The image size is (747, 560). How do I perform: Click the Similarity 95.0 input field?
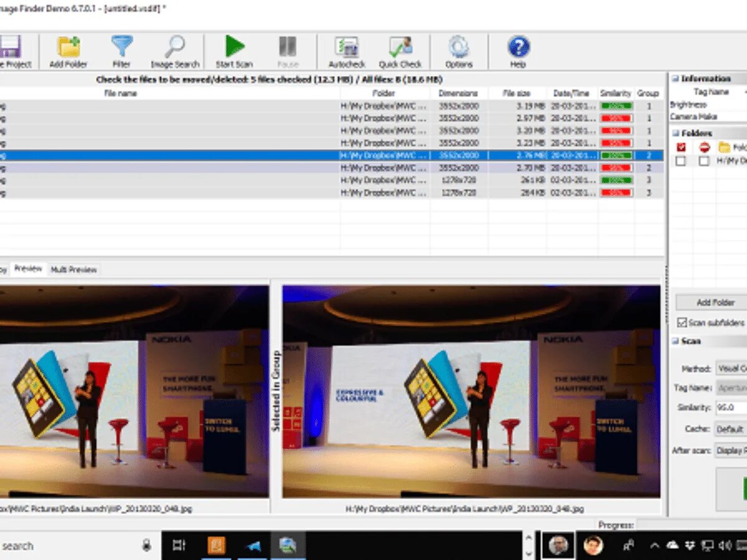click(731, 408)
